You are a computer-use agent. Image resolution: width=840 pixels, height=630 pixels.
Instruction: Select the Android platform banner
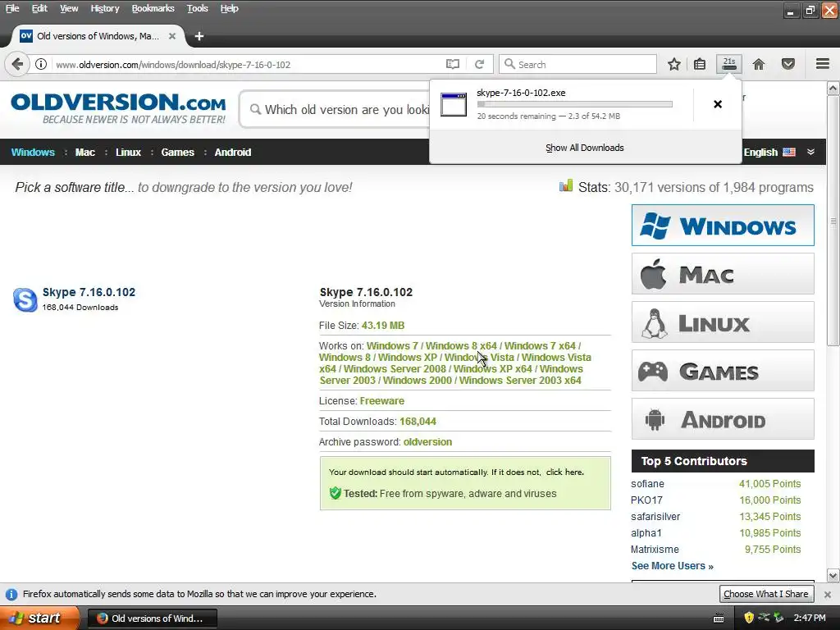click(x=723, y=418)
